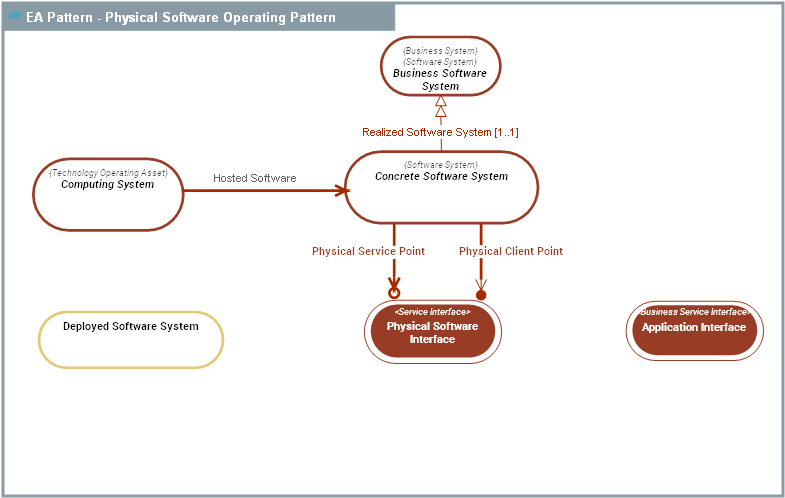Click the Service Interface stereotype text
The height and width of the screenshot is (498, 785).
point(432,312)
